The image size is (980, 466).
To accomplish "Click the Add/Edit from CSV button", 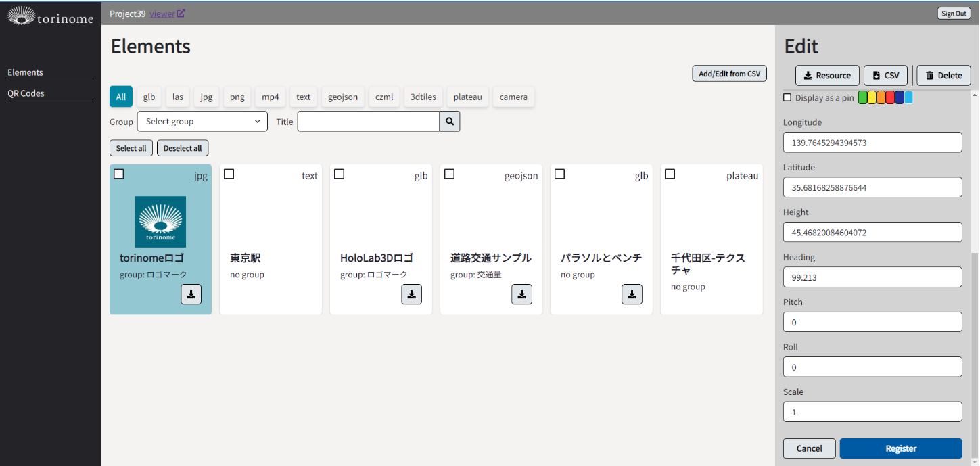I will pos(729,74).
